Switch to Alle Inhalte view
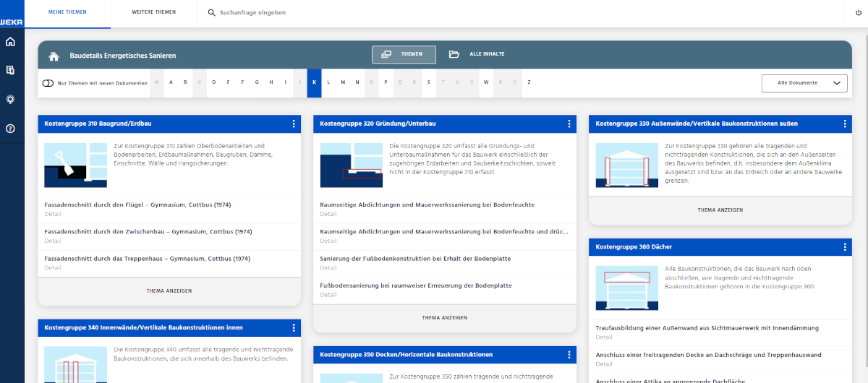Image resolution: width=868 pixels, height=383 pixels. coord(477,55)
